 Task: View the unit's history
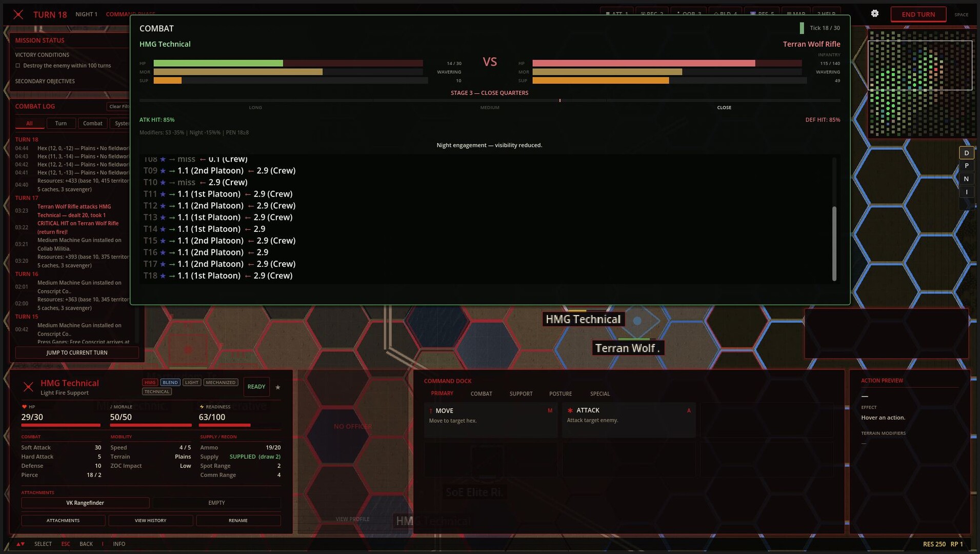[x=151, y=521]
